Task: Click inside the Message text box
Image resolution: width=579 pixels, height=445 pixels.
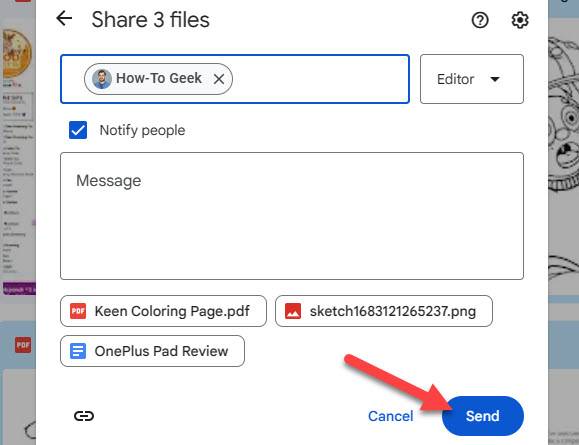Action: (292, 216)
